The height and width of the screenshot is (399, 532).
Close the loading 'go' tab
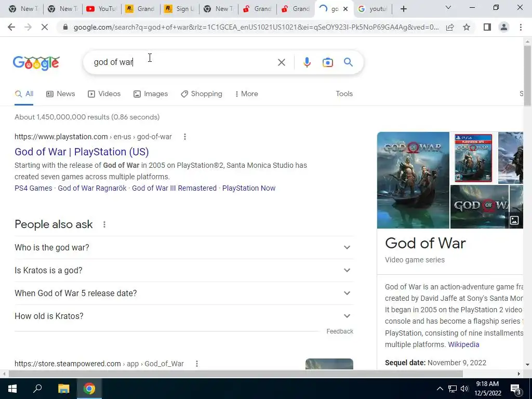coord(345,9)
